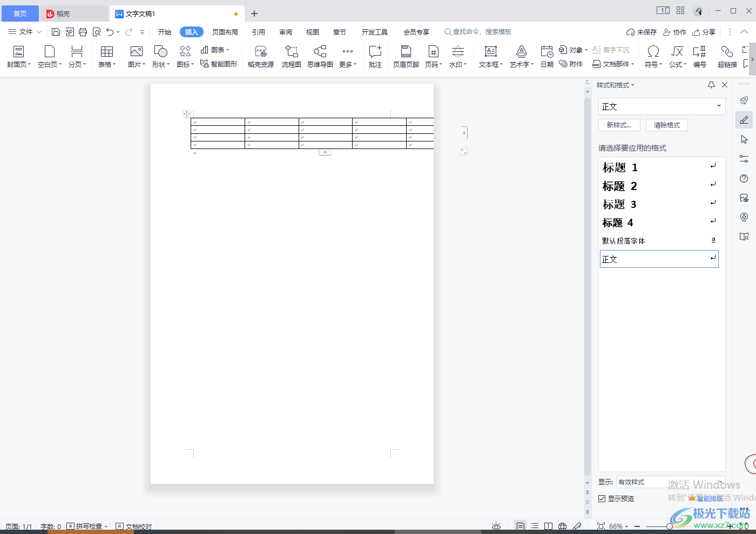Insert a flowchart (流程图)
756x534 pixels.
[x=291, y=56]
